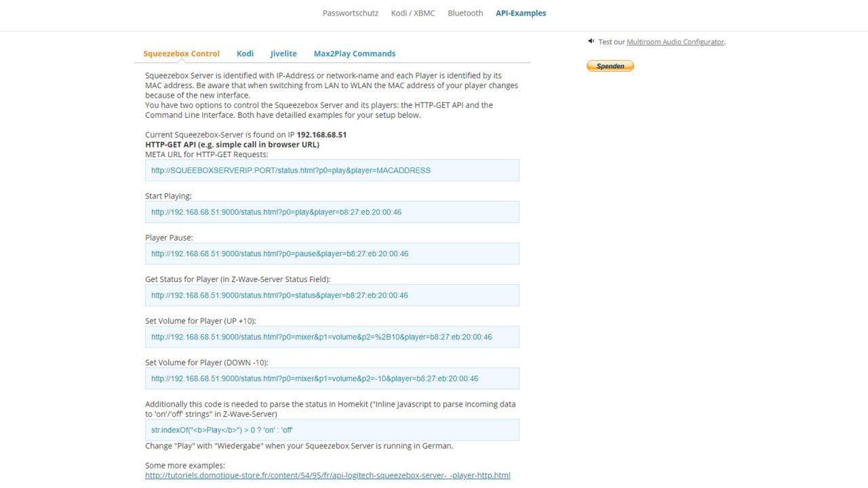Click the bold server IP 192.168.68.51 text
Screen dimensions: 868x488
tap(321, 135)
